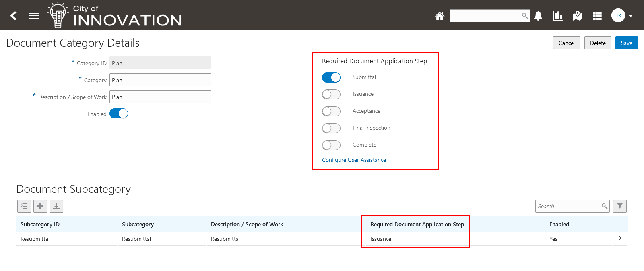Enable the Issuance step toggle
Screen dimensions: 644x271
click(331, 94)
